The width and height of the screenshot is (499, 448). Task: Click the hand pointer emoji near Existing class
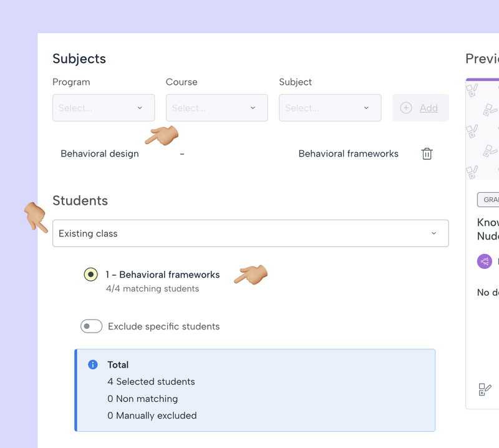pyautogui.click(x=36, y=217)
